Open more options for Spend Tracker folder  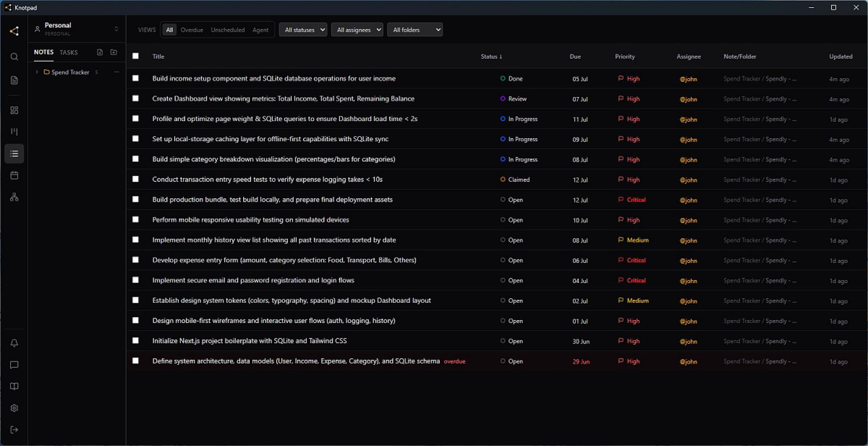click(x=116, y=72)
